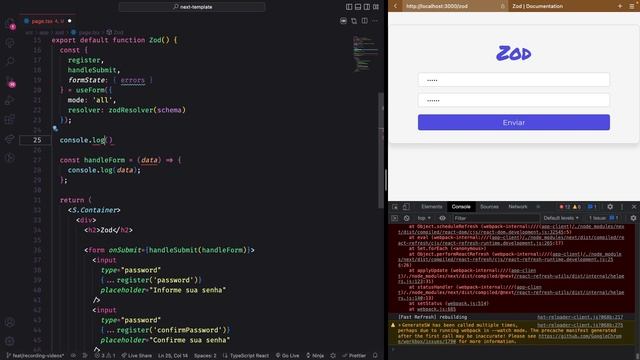Click the red error count badge in DevTools

(565, 207)
